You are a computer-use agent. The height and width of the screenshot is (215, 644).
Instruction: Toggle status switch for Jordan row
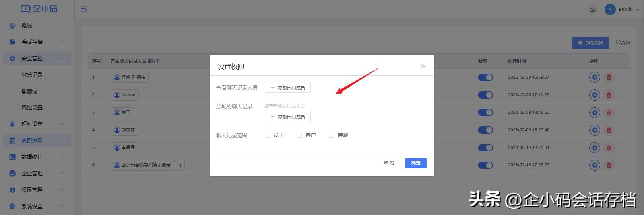[x=485, y=95]
